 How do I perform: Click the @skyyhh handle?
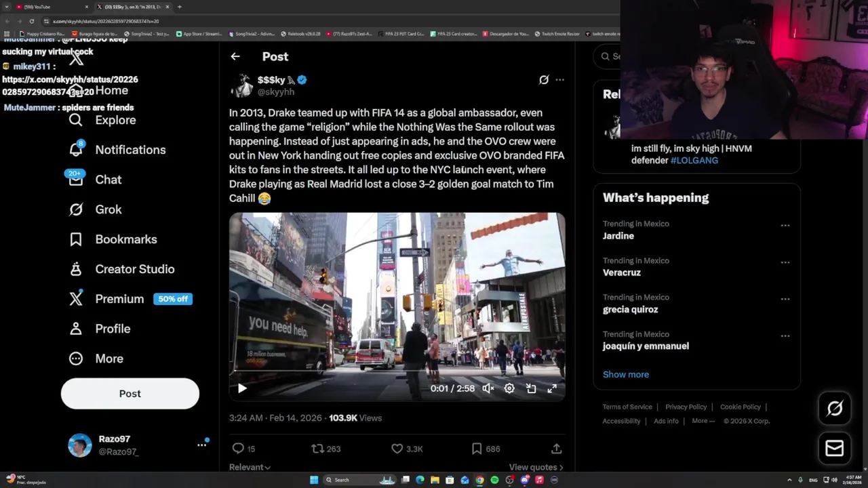(x=275, y=91)
